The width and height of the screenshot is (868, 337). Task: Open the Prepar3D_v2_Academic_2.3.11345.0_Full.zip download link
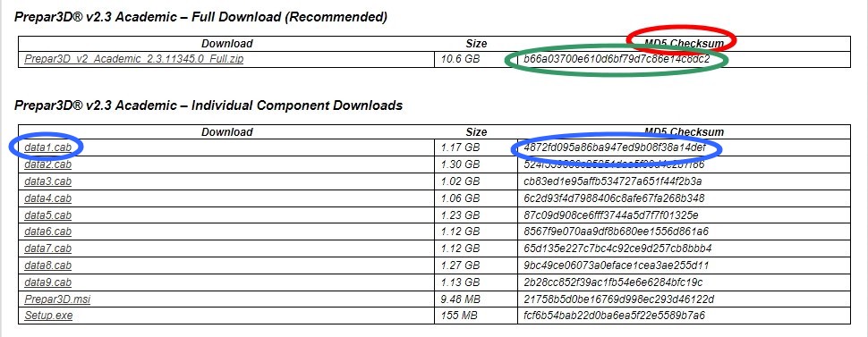(133, 59)
